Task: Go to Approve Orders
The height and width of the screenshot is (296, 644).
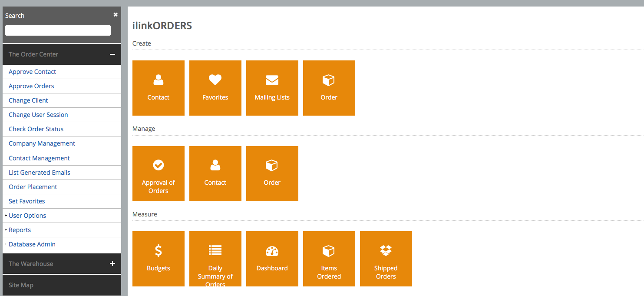Action: pos(31,86)
